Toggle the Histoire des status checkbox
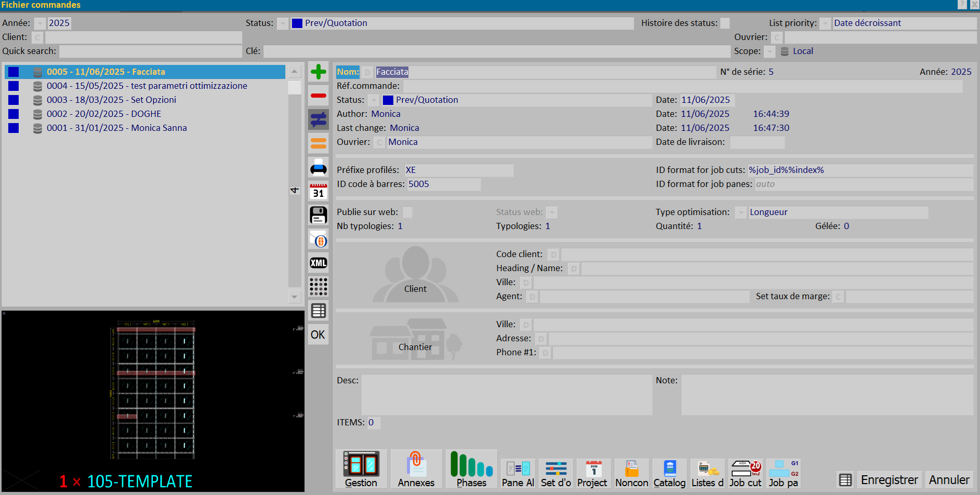The image size is (980, 495). point(725,23)
